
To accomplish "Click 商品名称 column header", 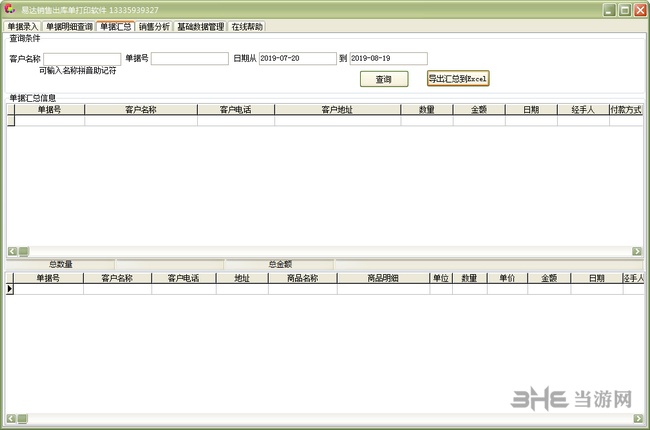I will 303,278.
